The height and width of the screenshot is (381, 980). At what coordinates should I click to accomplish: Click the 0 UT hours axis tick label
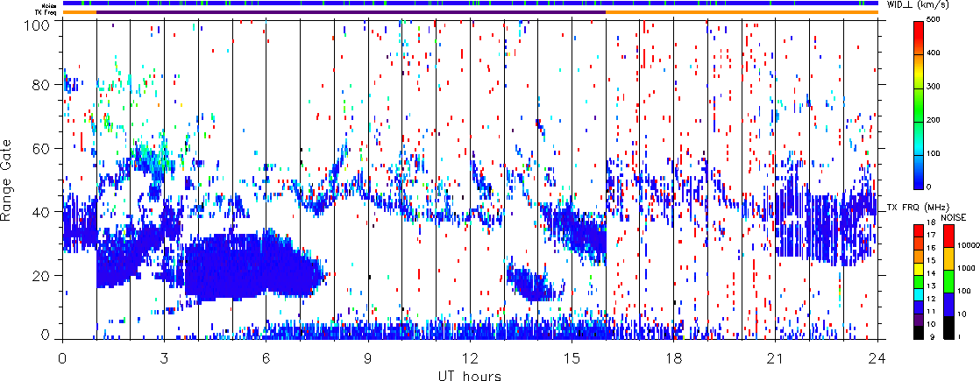62,358
